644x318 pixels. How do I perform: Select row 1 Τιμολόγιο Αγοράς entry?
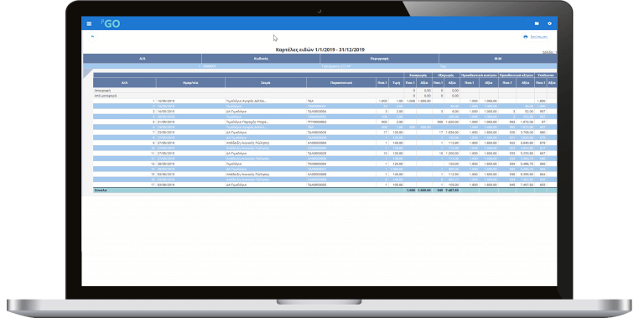(325, 101)
